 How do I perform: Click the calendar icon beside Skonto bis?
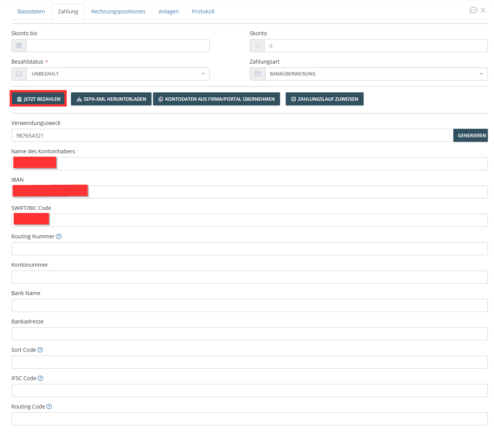[19, 46]
